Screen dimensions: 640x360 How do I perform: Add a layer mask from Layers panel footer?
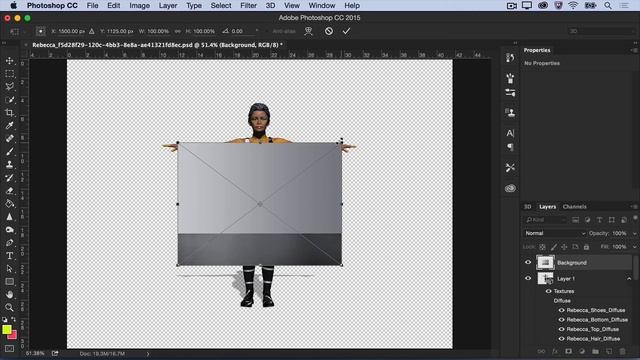(x=569, y=351)
